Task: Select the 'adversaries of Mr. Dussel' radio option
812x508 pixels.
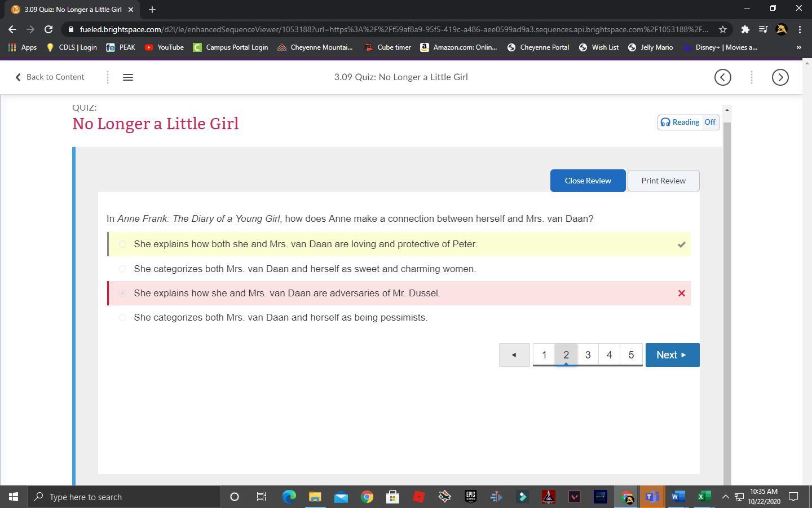Action: pos(122,294)
